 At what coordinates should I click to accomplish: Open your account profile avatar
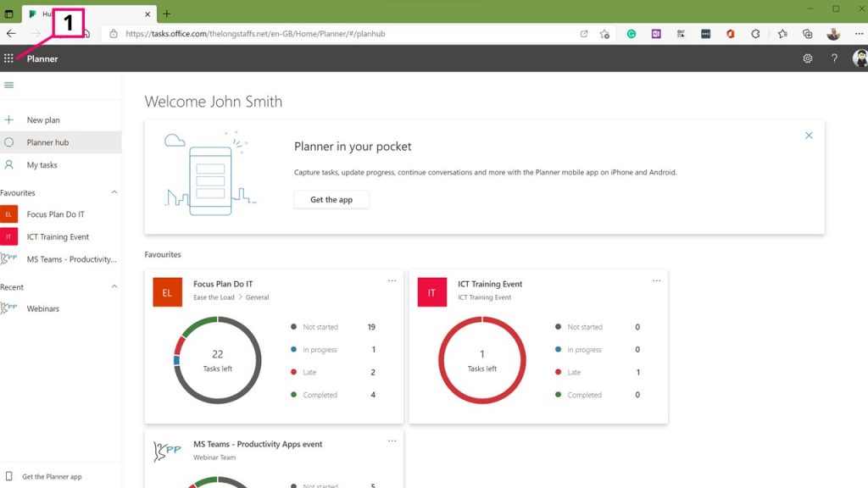click(x=859, y=58)
